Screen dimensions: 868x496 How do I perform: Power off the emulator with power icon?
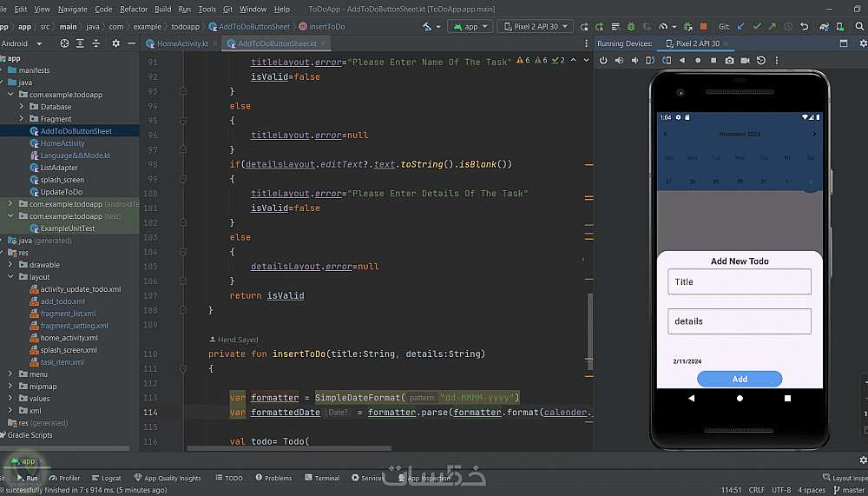[603, 60]
